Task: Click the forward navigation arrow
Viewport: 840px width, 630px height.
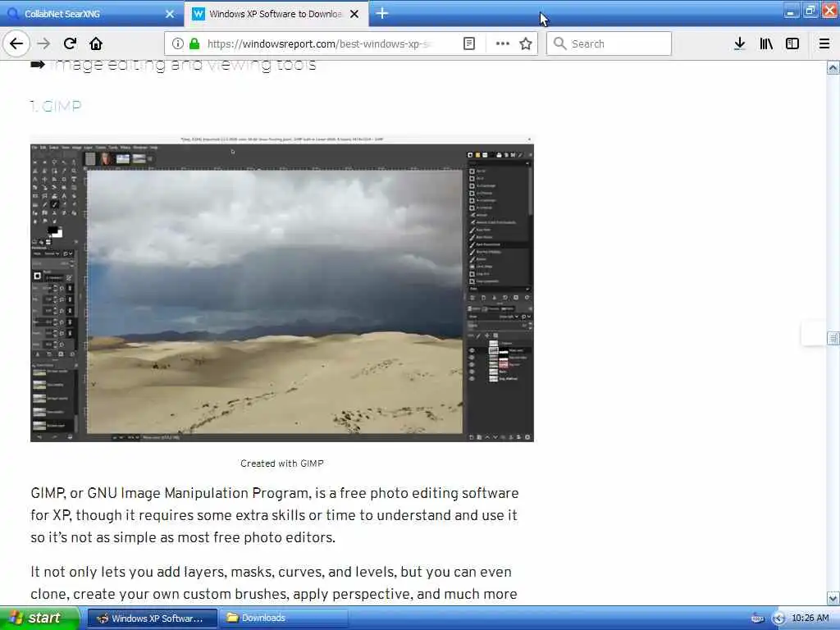Action: pyautogui.click(x=43, y=43)
